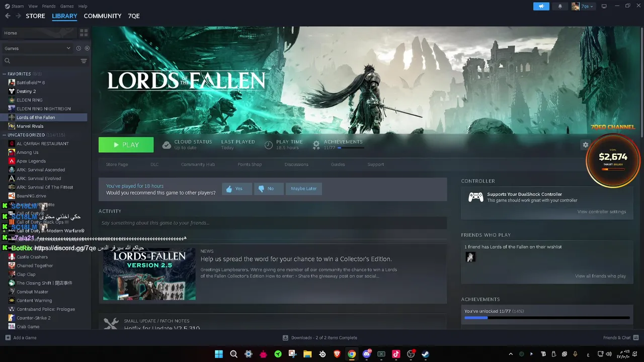Switch to the COMMUNITY tab
Image resolution: width=644 pixels, height=362 pixels.
(103, 16)
